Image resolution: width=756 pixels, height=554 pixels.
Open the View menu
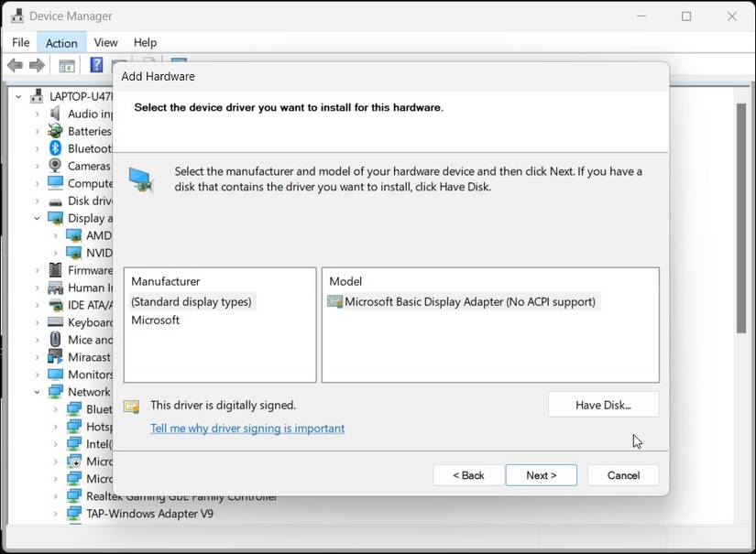[105, 42]
